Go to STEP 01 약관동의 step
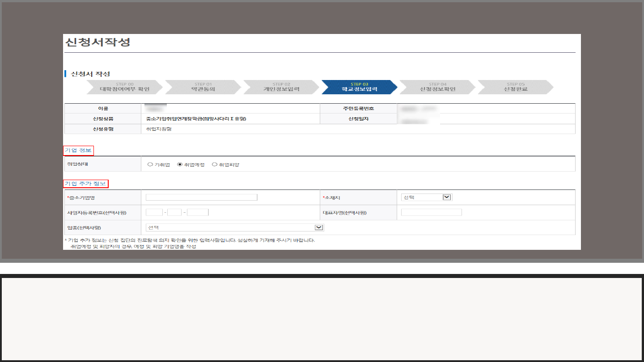The width and height of the screenshot is (644, 362). point(203,87)
